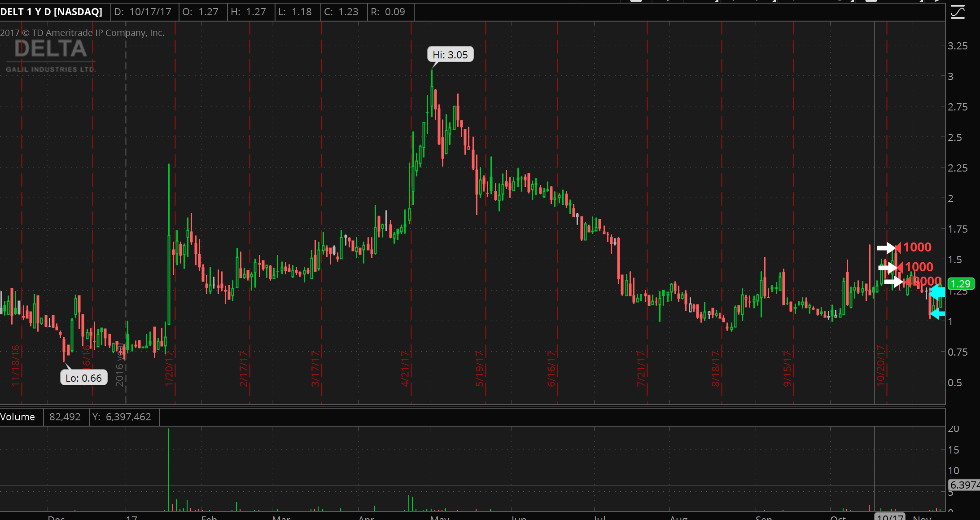Screen dimensions: 980x520
Task: Click the studies curve icon top right
Action: coord(958,12)
